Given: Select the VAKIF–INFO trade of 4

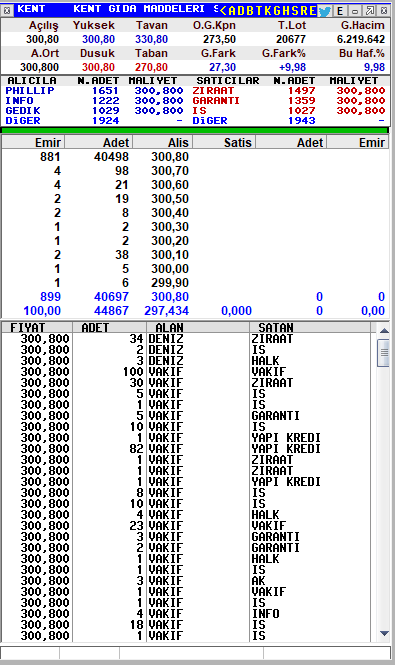Looking at the screenshot, I should [187, 614].
